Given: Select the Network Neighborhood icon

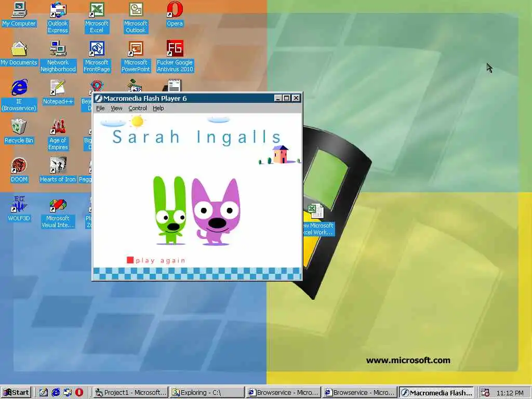Looking at the screenshot, I should 58,57.
